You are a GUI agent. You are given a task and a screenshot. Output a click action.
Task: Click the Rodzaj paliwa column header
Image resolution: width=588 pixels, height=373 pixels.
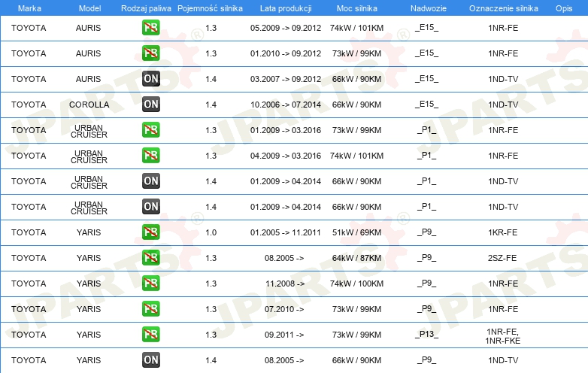coord(146,8)
